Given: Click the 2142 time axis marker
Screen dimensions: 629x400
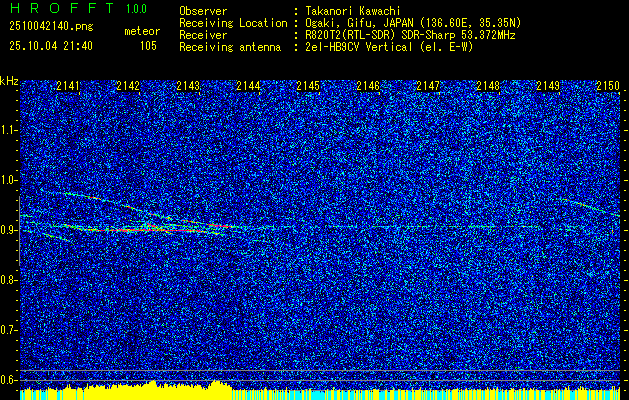Looking at the screenshot, I should coord(128,85).
